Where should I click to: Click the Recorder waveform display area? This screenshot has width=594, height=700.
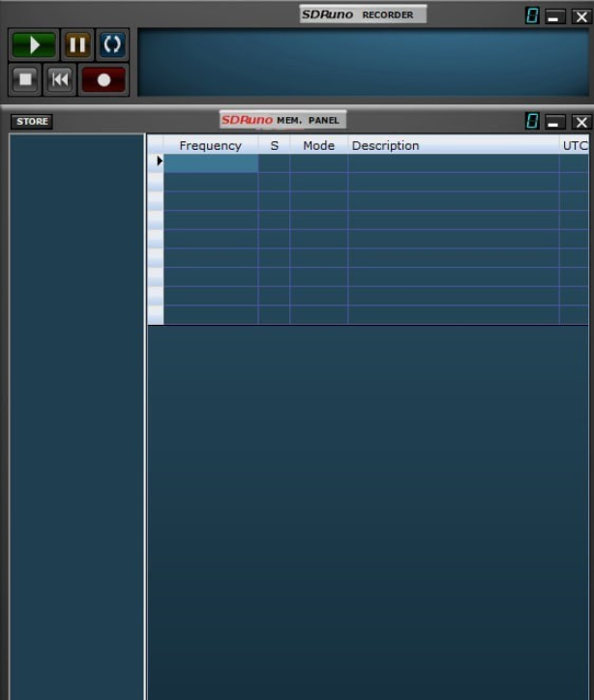click(363, 62)
